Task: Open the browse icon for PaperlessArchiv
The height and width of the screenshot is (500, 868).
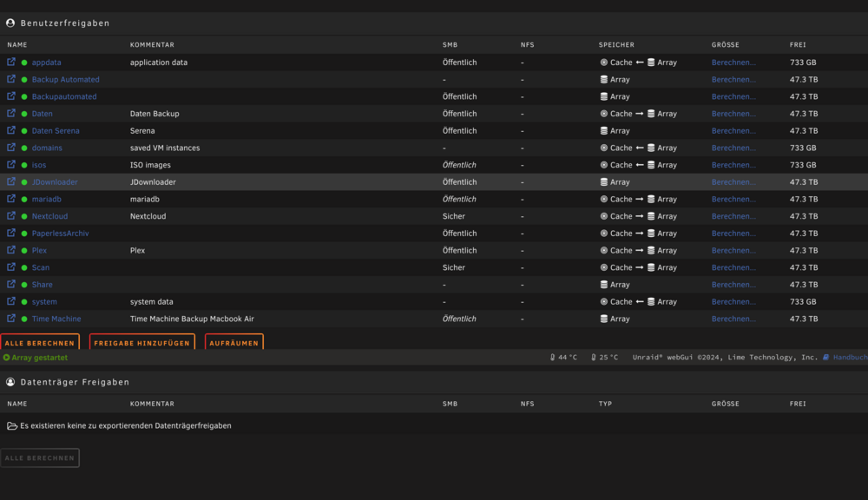Action: (11, 234)
